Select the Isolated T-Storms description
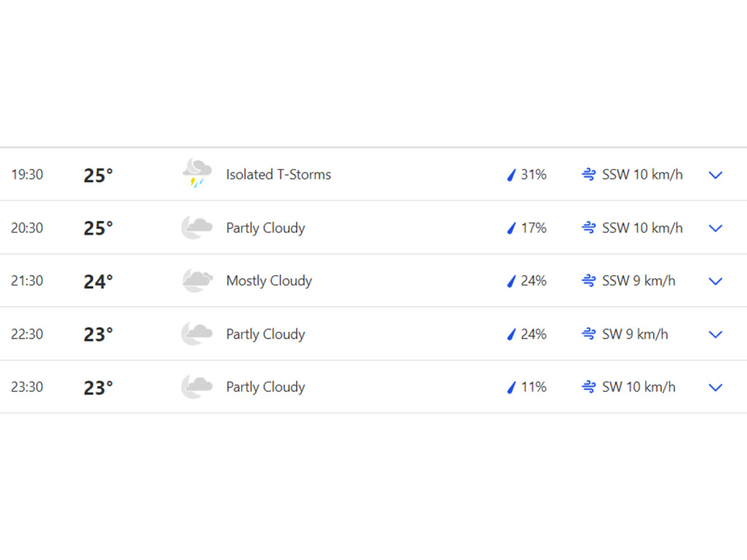Image resolution: width=747 pixels, height=560 pixels. tap(278, 175)
